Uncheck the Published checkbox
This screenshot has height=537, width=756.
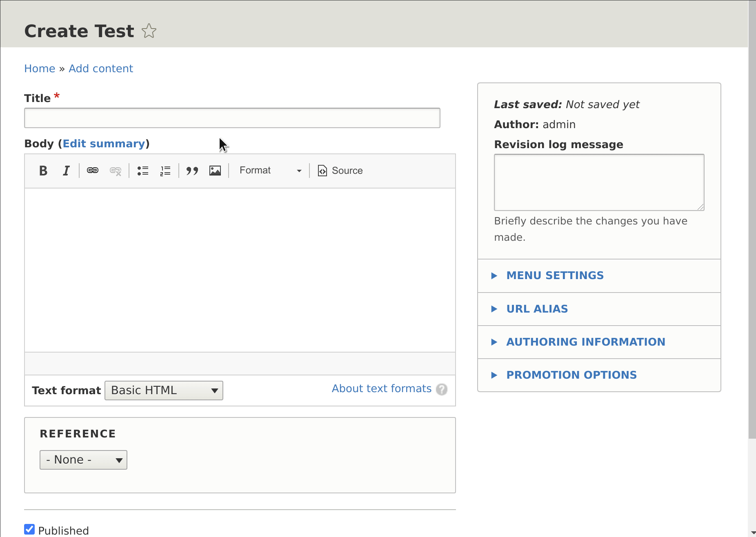29,528
